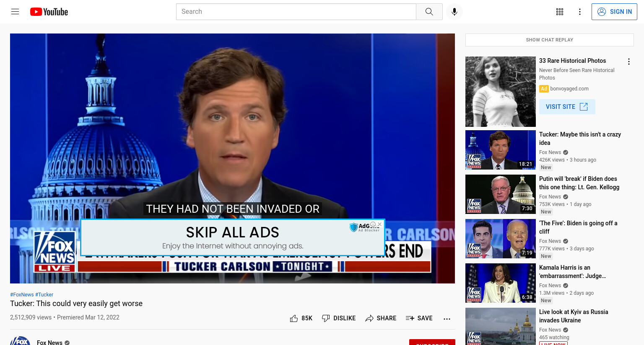Viewport: 644px width, 345px height.
Task: Open more actions ellipsis below video
Action: (447, 319)
